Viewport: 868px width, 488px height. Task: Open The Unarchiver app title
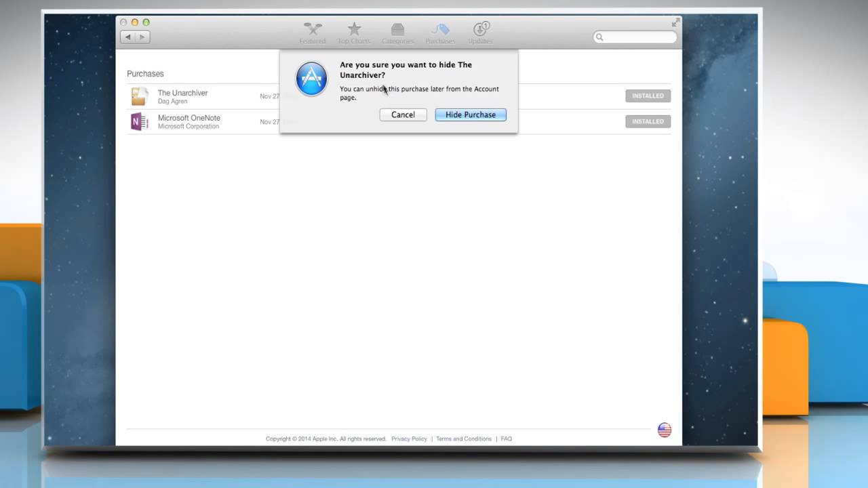point(182,93)
